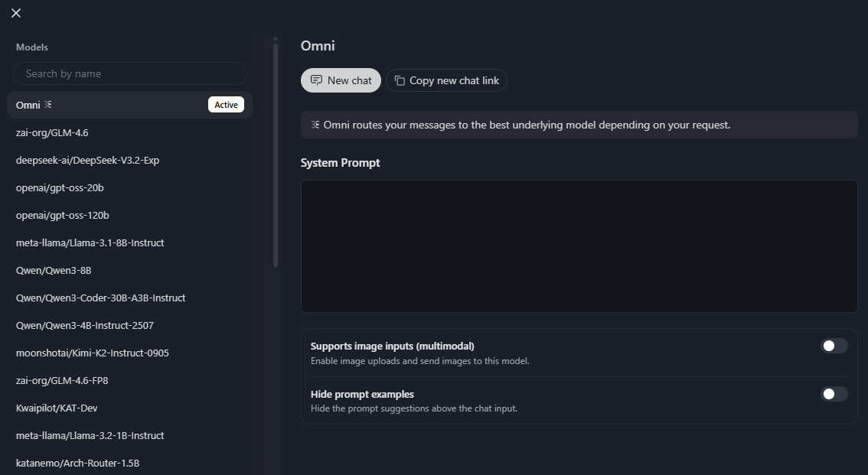Click the Search by name field
The height and width of the screenshot is (475, 868).
pyautogui.click(x=130, y=73)
